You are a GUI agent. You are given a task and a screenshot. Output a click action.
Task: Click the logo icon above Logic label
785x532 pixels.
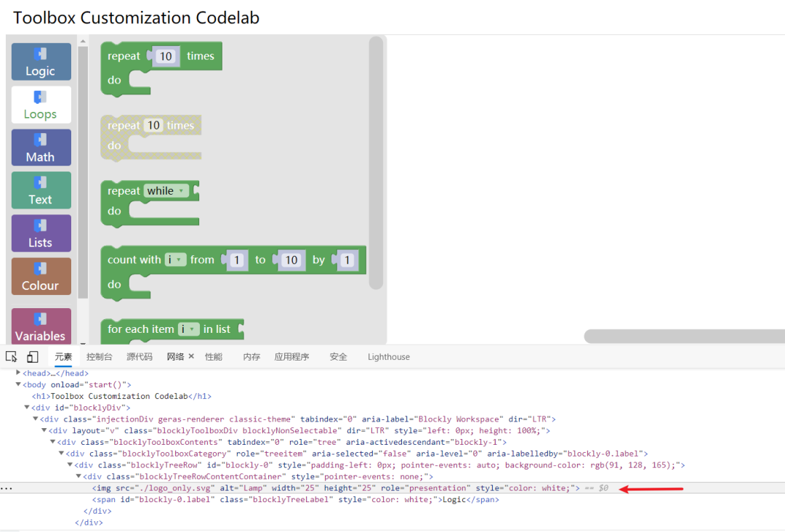(x=41, y=54)
